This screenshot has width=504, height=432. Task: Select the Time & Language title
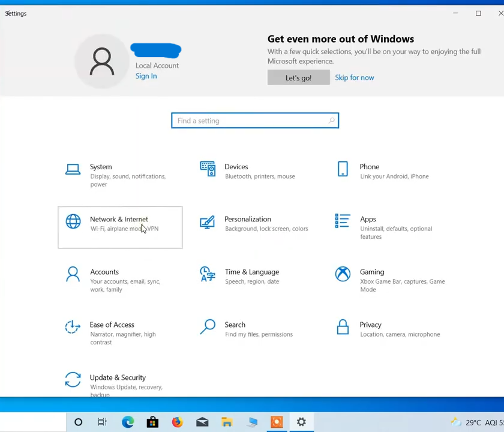tap(251, 272)
